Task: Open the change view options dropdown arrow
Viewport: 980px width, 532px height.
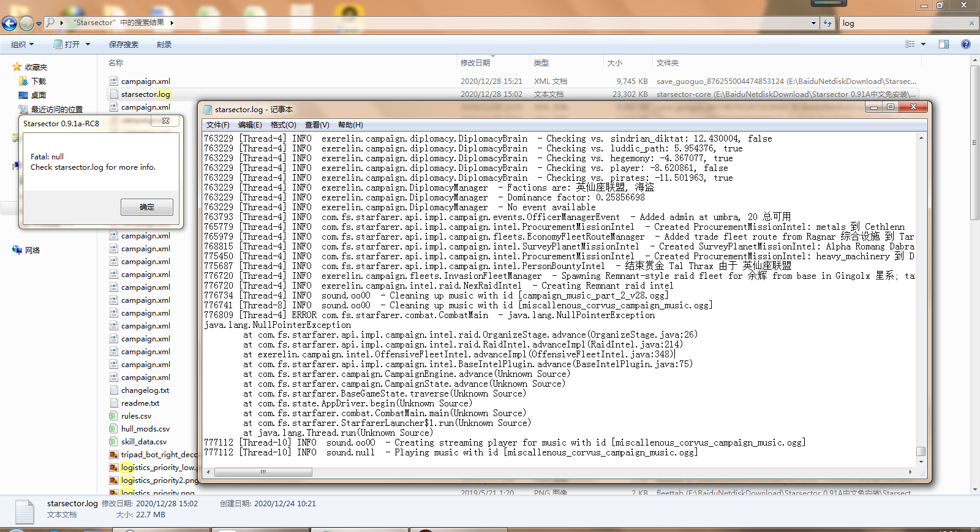Action: [x=923, y=44]
